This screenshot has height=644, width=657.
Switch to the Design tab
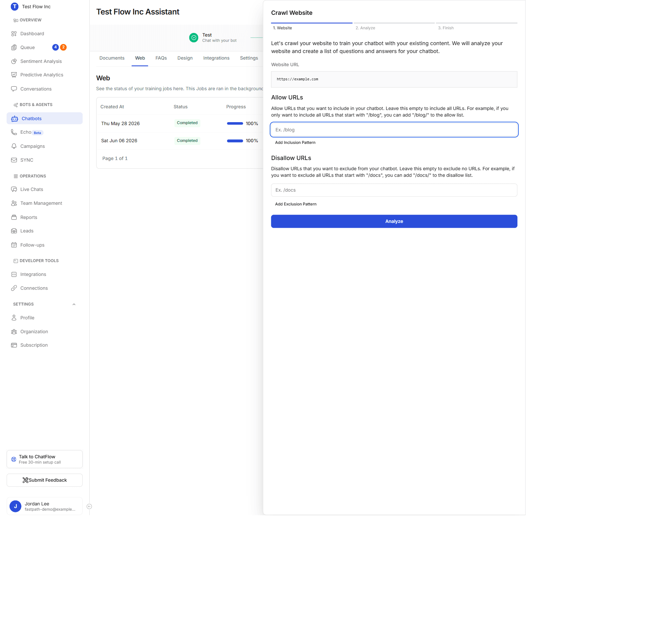click(x=185, y=58)
